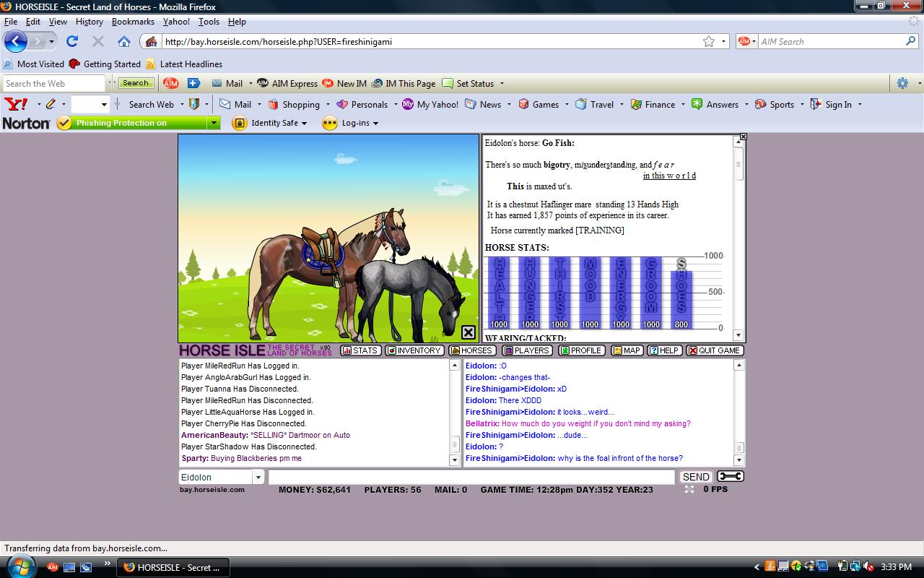The image size is (924, 578).
Task: Open the PROFILE button
Action: 582,350
